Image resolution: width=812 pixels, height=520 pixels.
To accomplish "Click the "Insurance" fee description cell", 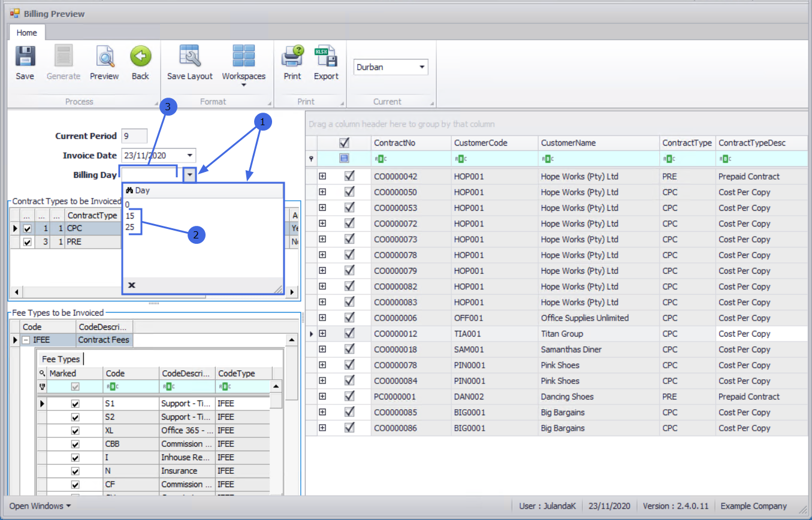I will (x=187, y=471).
